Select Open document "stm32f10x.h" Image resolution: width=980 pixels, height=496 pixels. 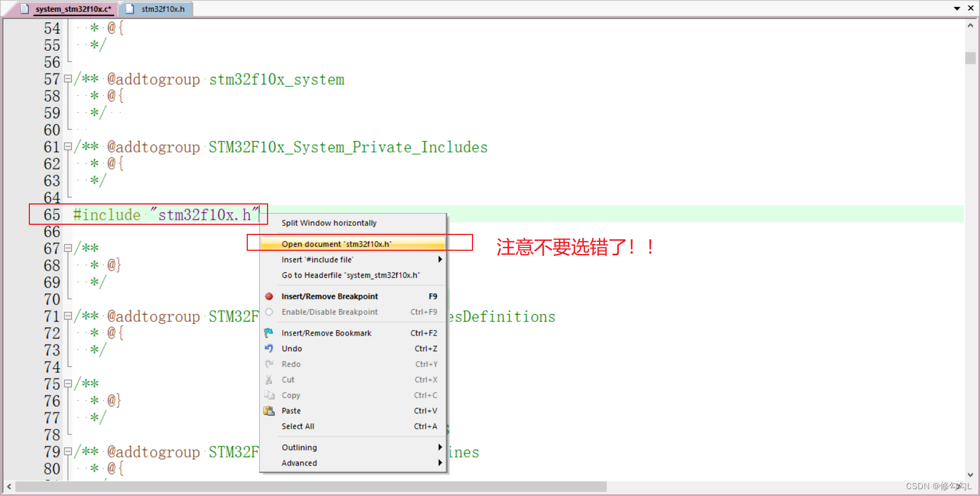point(353,244)
